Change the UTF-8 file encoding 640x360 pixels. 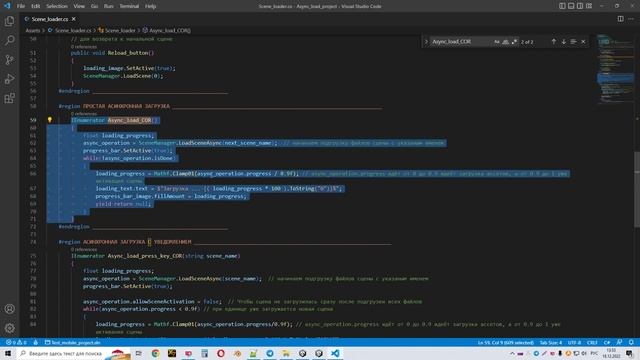point(574,342)
